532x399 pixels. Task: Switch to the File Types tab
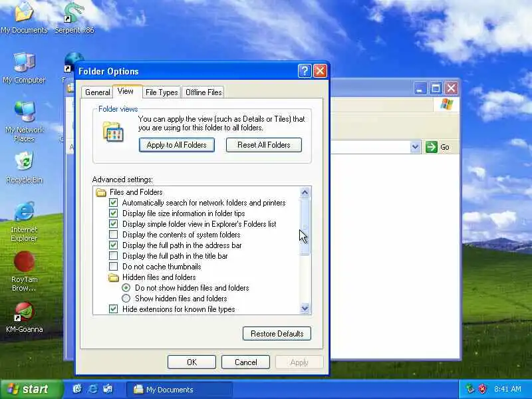(x=162, y=92)
